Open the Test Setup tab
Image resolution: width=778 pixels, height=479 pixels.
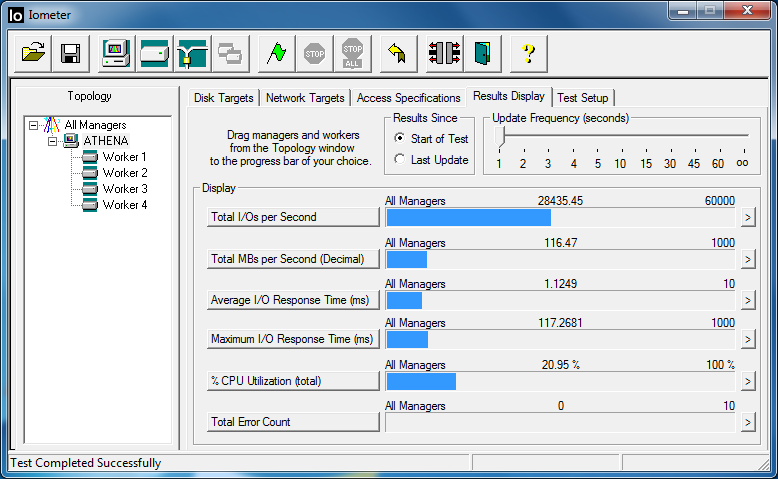pos(583,98)
